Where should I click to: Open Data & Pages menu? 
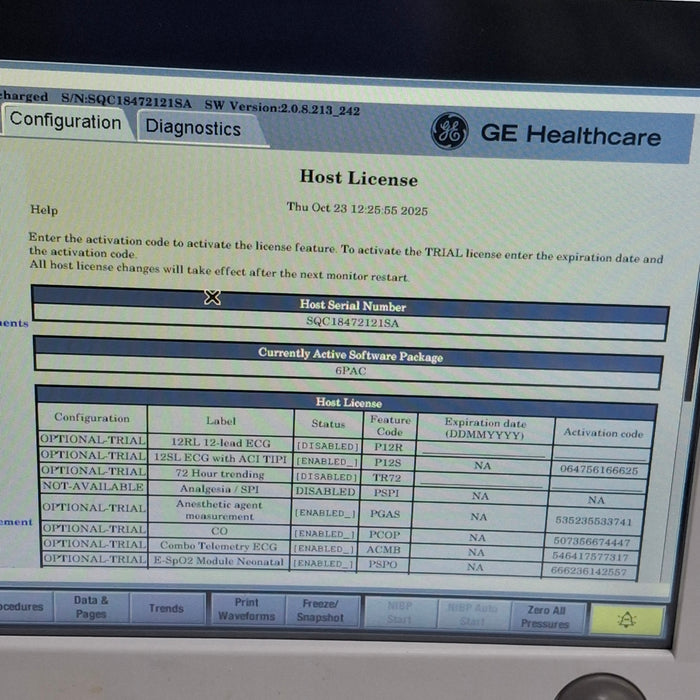[x=91, y=607]
